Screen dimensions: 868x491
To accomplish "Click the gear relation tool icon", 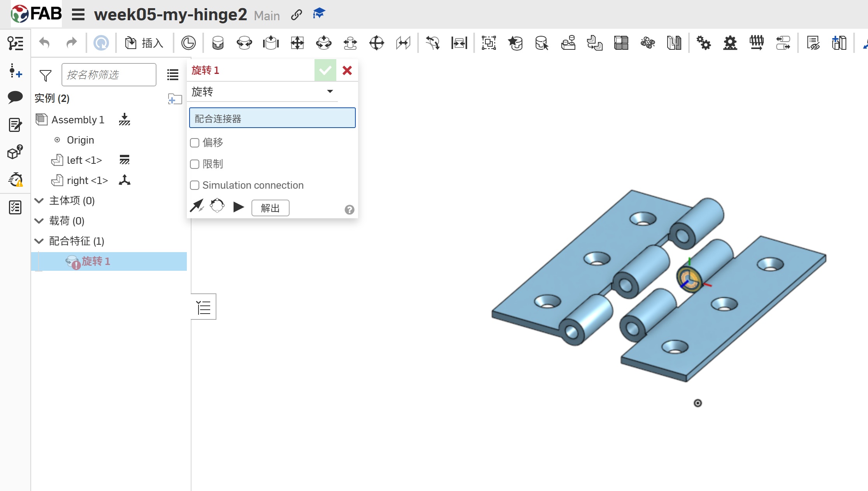I will click(x=704, y=43).
